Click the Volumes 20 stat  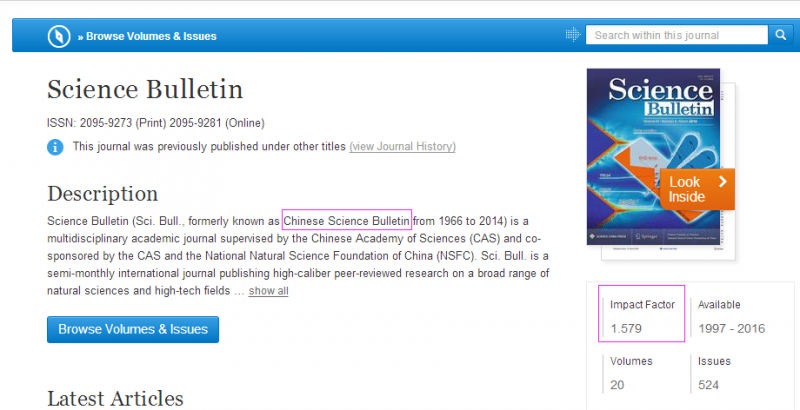point(631,372)
